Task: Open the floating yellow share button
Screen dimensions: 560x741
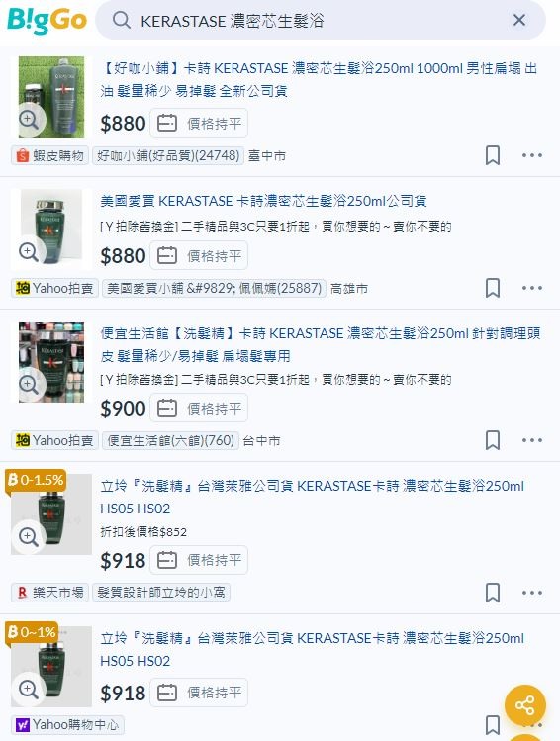Action: click(525, 705)
